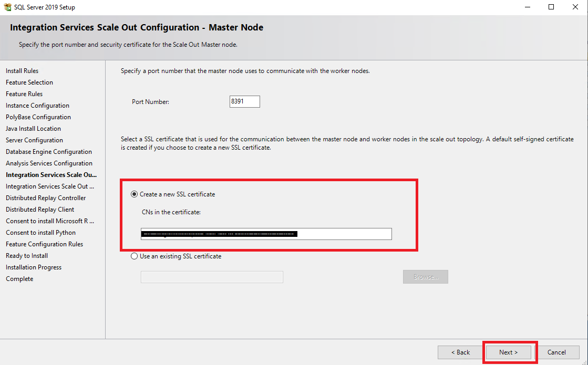Open Consent to install Python step
The width and height of the screenshot is (588, 365).
coord(41,233)
